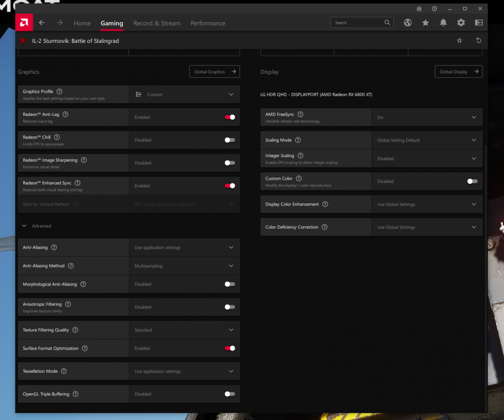Viewport: 504px width, 420px height.
Task: Switch to the Performance tab
Action: 208,23
